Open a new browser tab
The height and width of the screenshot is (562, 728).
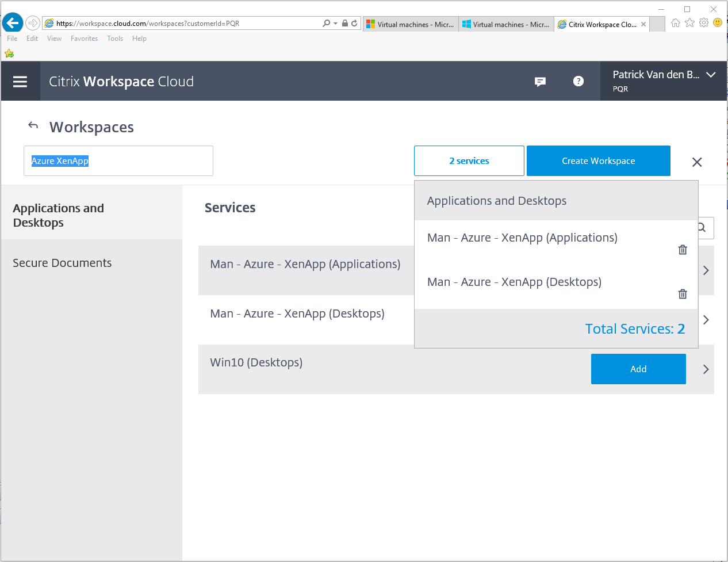pyautogui.click(x=657, y=24)
